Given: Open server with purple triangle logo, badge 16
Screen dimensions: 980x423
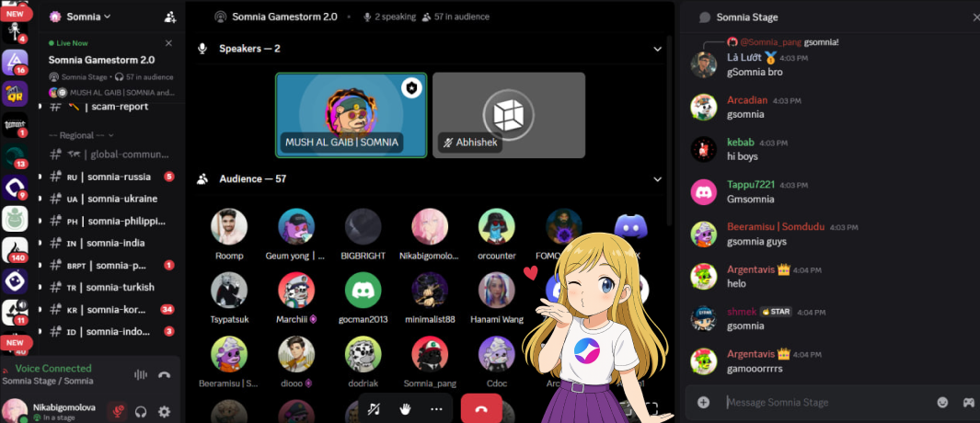Looking at the screenshot, I should (x=15, y=62).
